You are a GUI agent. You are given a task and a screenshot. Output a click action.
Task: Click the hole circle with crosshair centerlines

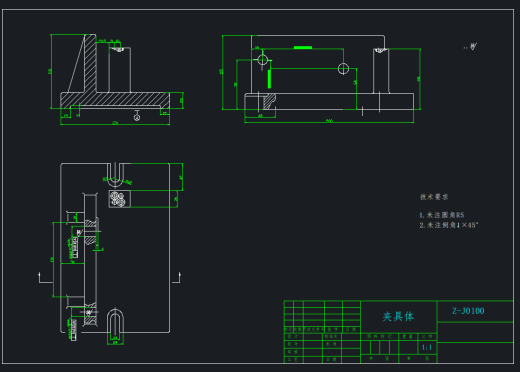click(263, 60)
